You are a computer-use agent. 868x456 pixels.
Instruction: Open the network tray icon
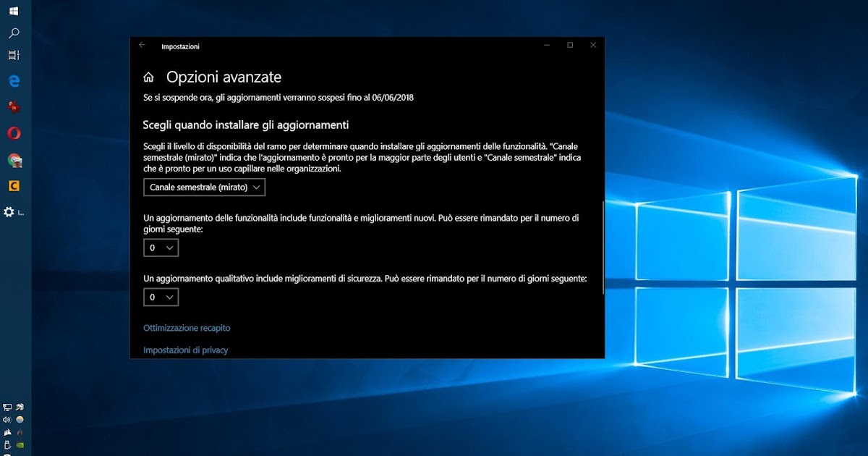pos(7,407)
